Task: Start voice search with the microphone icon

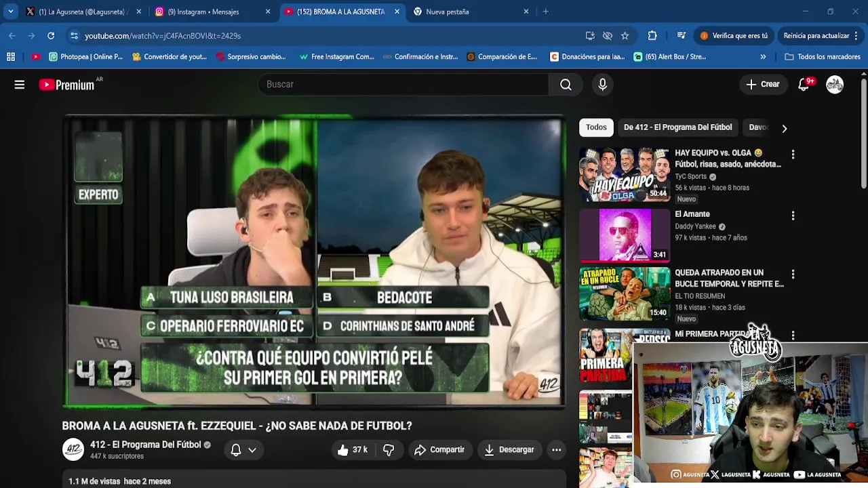Action: point(602,85)
